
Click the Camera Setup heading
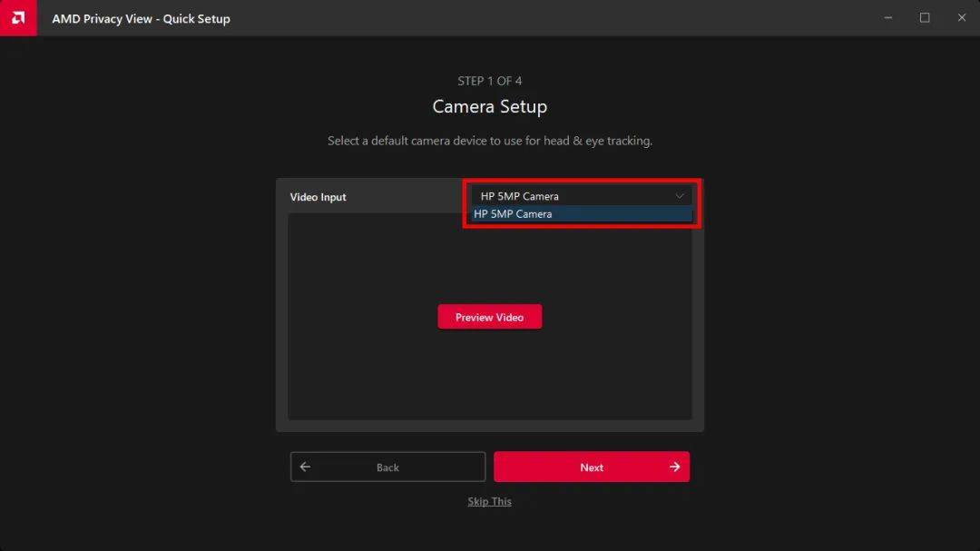click(489, 106)
